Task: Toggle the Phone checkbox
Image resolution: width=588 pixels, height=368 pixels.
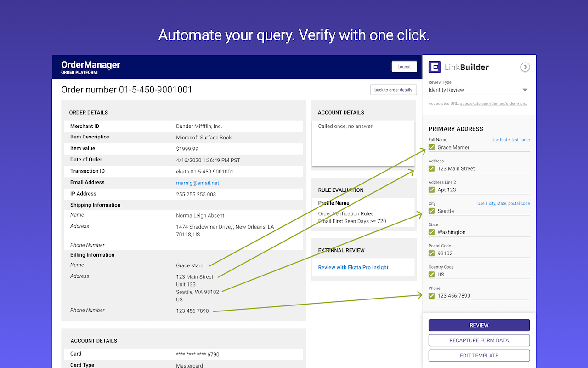Action: coord(431,295)
